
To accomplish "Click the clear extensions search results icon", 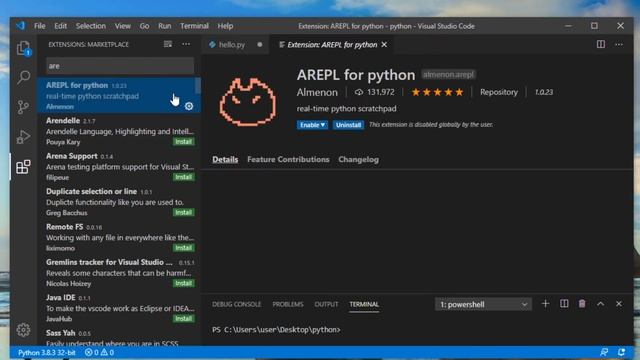I will point(168,44).
